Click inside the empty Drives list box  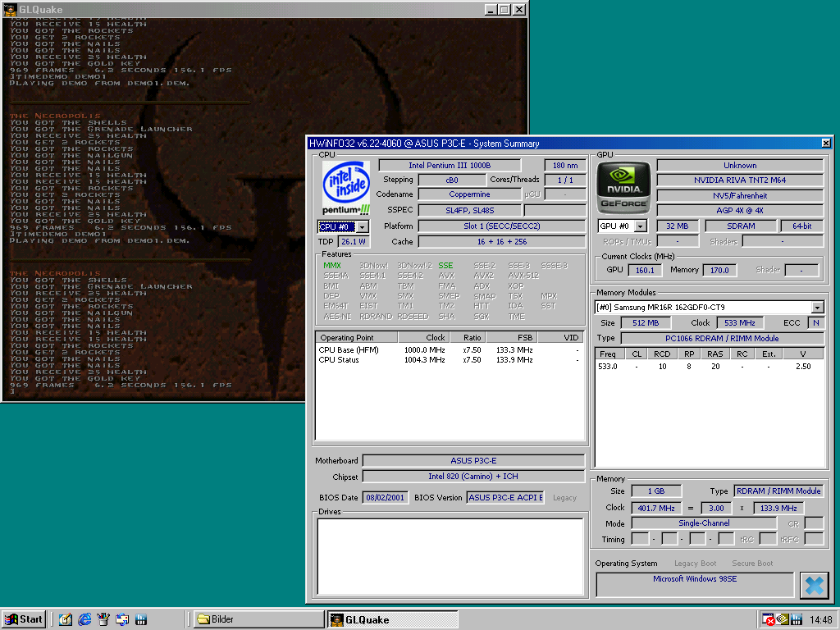tap(450, 556)
